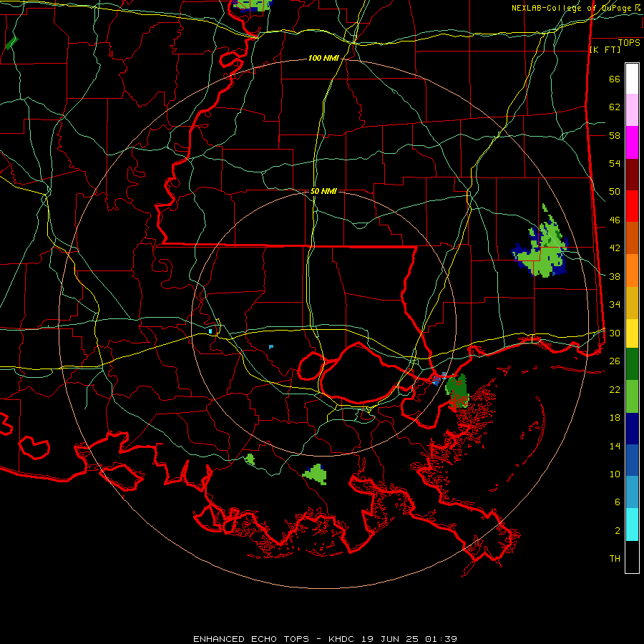This screenshot has width=644, height=644.
Task: Click legend value 50
Action: click(615, 192)
